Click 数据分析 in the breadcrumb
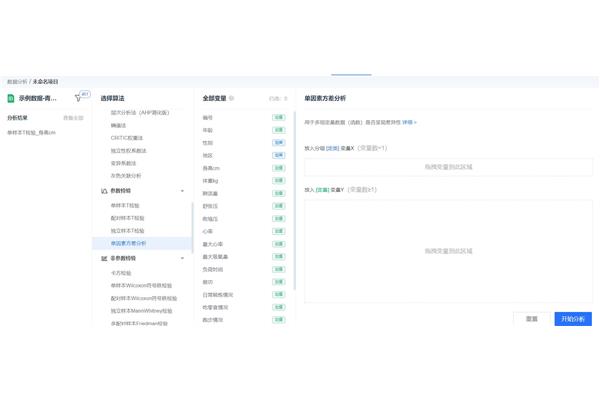The width and height of the screenshot is (600, 400). pos(17,82)
